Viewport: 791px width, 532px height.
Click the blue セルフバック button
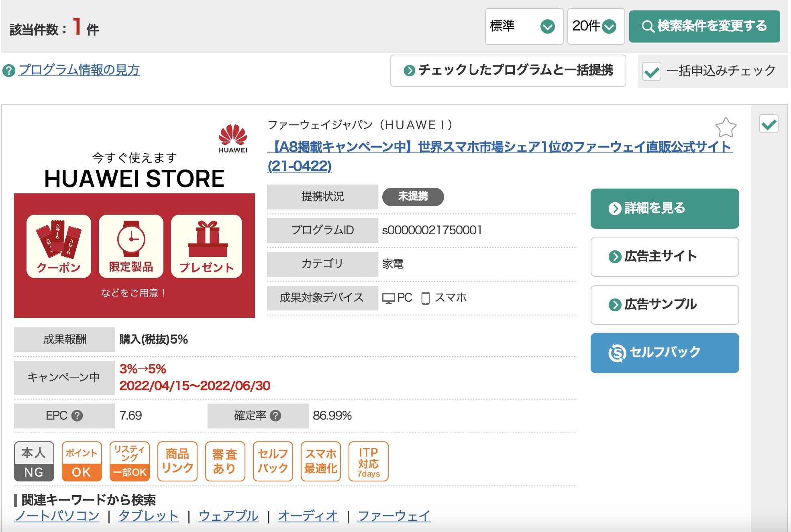(665, 353)
